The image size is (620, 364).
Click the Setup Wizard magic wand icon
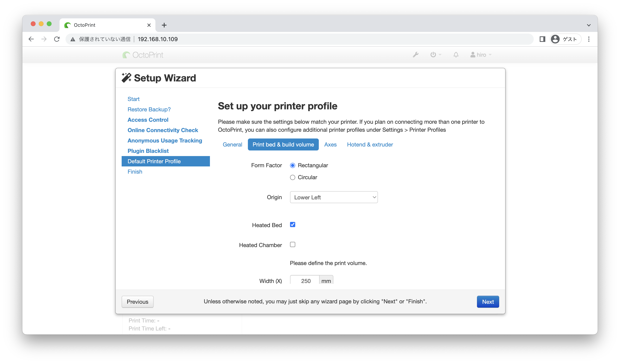coord(126,78)
